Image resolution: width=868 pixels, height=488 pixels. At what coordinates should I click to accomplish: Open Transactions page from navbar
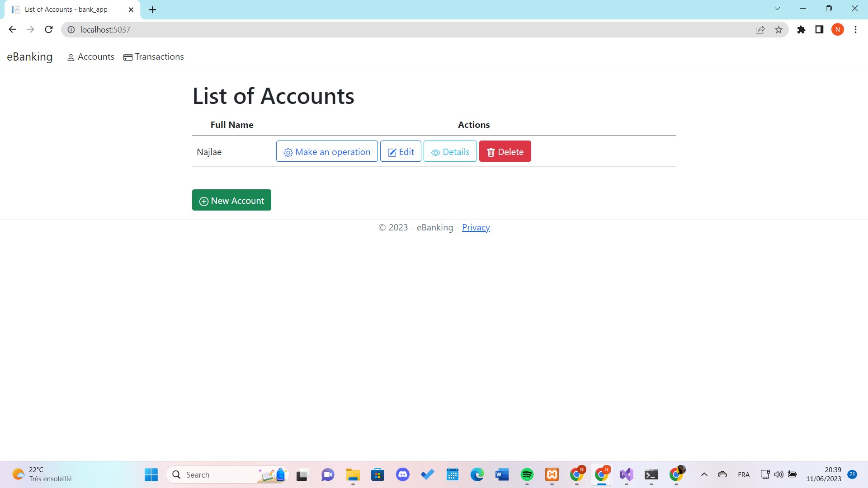[154, 57]
